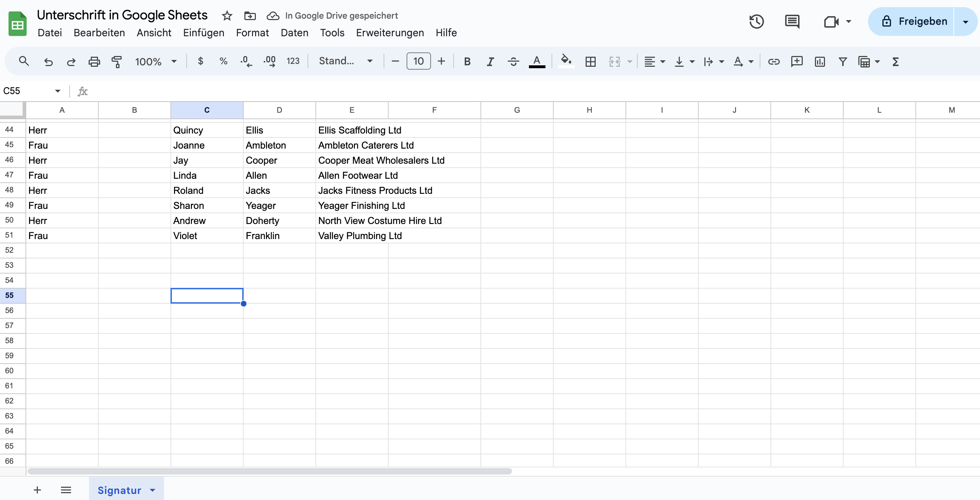
Task: Start a video meeting icon
Action: pos(831,21)
